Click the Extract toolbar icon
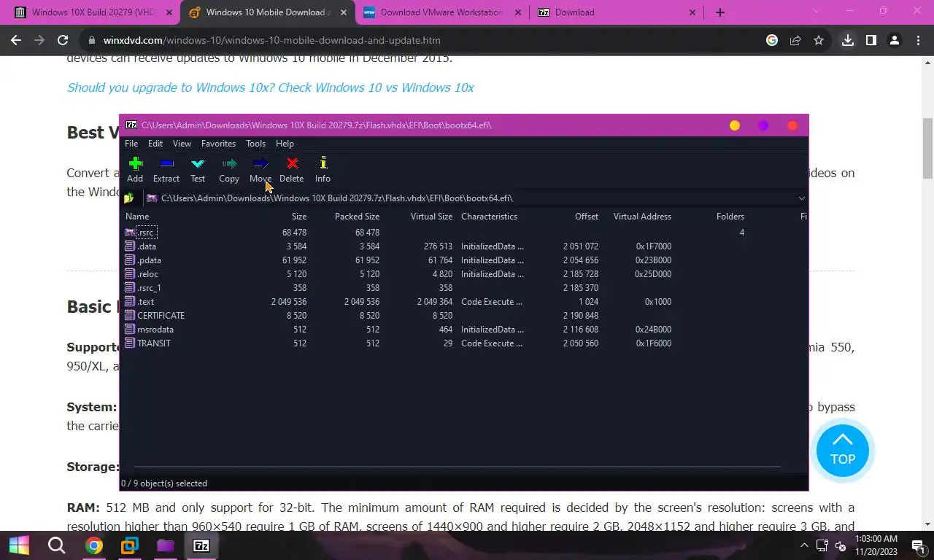934x560 pixels. point(166,163)
